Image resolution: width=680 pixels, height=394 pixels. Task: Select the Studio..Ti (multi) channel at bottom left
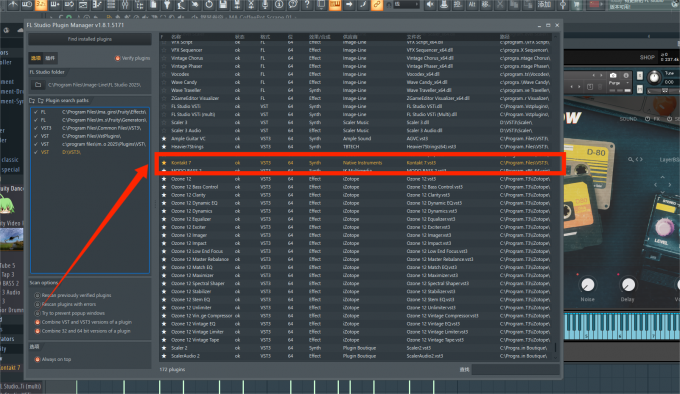point(22,386)
